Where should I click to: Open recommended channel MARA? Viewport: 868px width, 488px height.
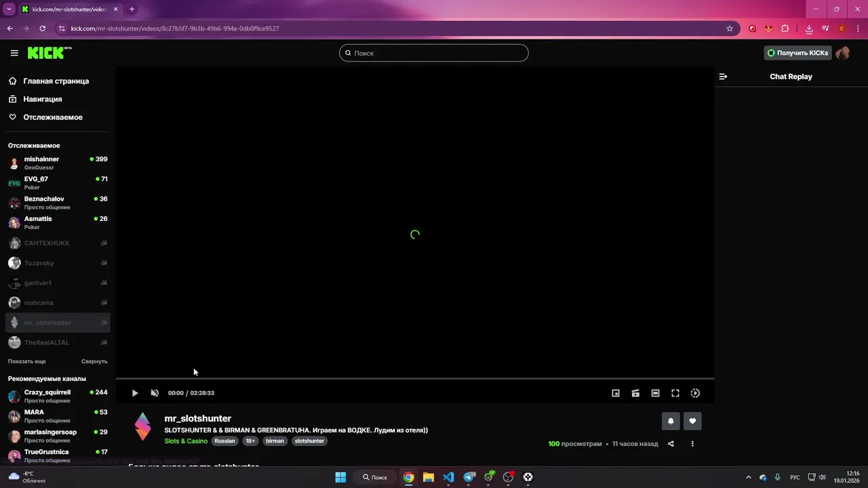pos(58,415)
